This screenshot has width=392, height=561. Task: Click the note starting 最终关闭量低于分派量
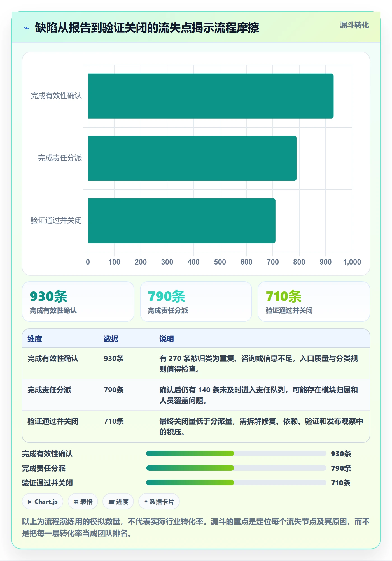[262, 426]
